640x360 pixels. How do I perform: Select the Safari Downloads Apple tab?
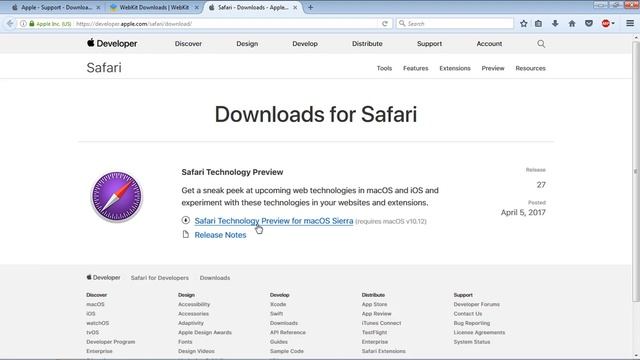pyautogui.click(x=253, y=7)
